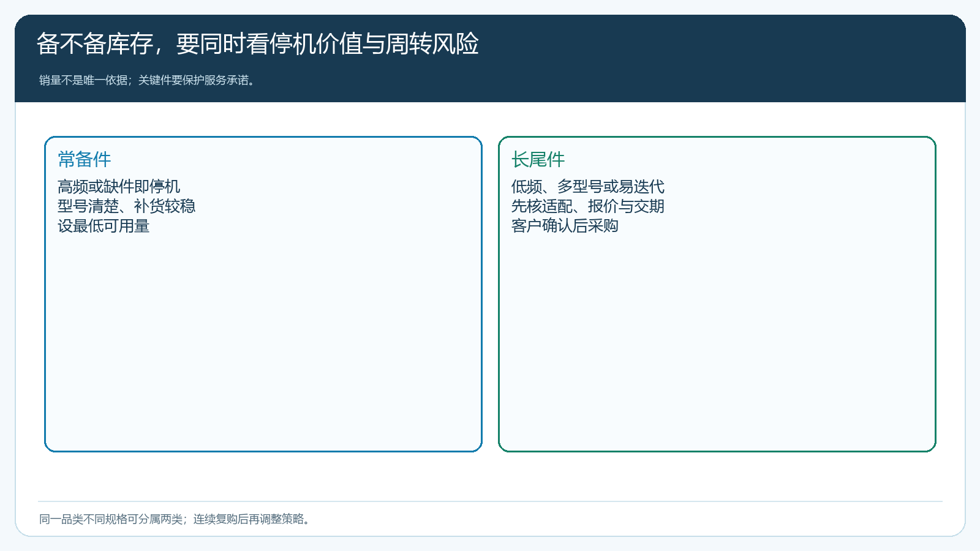The width and height of the screenshot is (980, 551).
Task: Select the text 客户确认后采购
Action: point(565,226)
